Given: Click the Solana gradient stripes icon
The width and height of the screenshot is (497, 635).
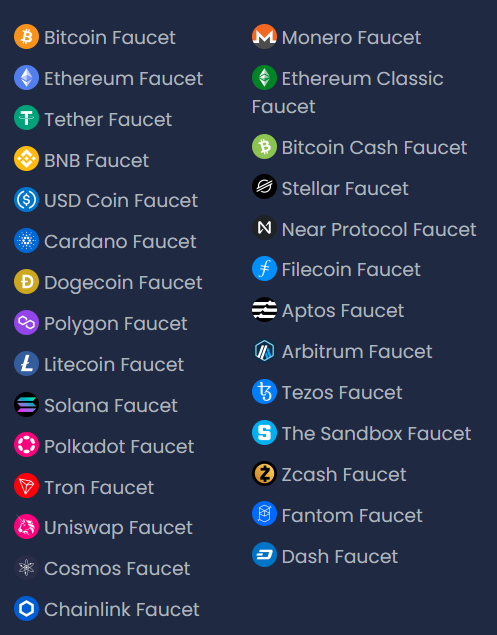Looking at the screenshot, I should [x=26, y=405].
